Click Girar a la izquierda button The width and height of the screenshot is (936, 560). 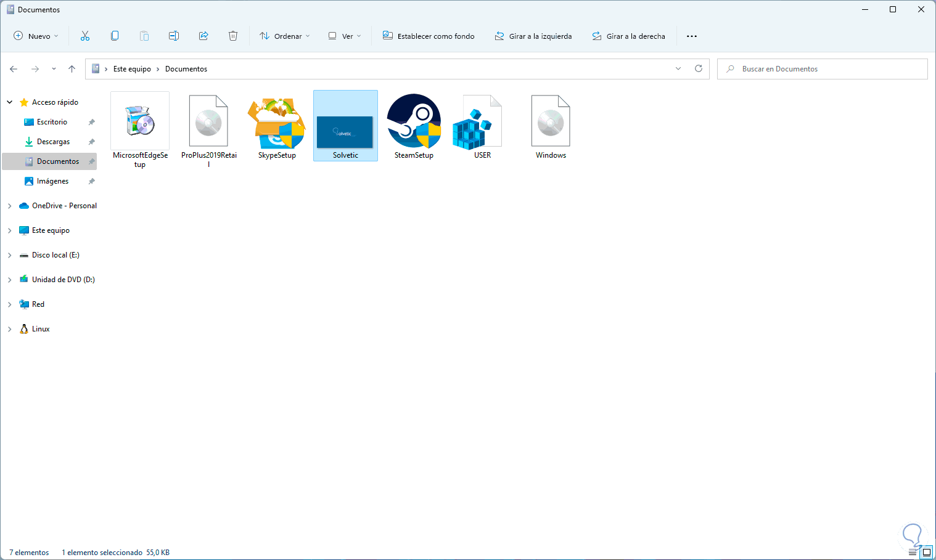[533, 36]
